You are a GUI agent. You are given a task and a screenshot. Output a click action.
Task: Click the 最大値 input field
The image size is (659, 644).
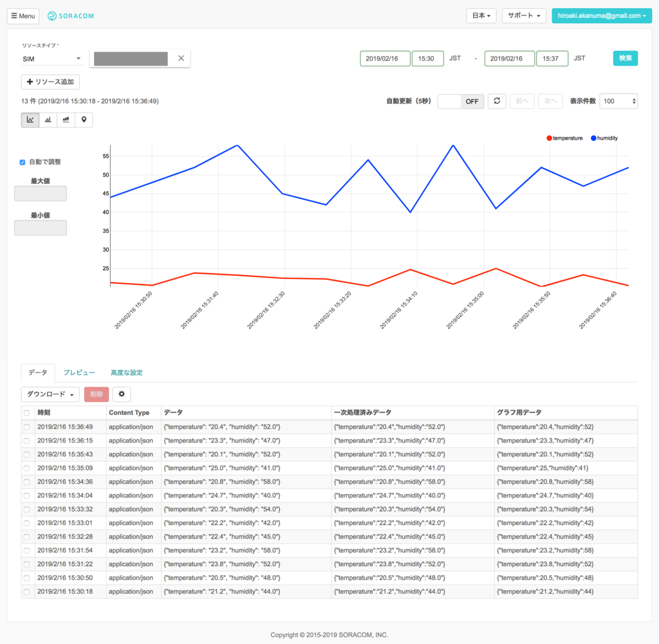tap(41, 194)
